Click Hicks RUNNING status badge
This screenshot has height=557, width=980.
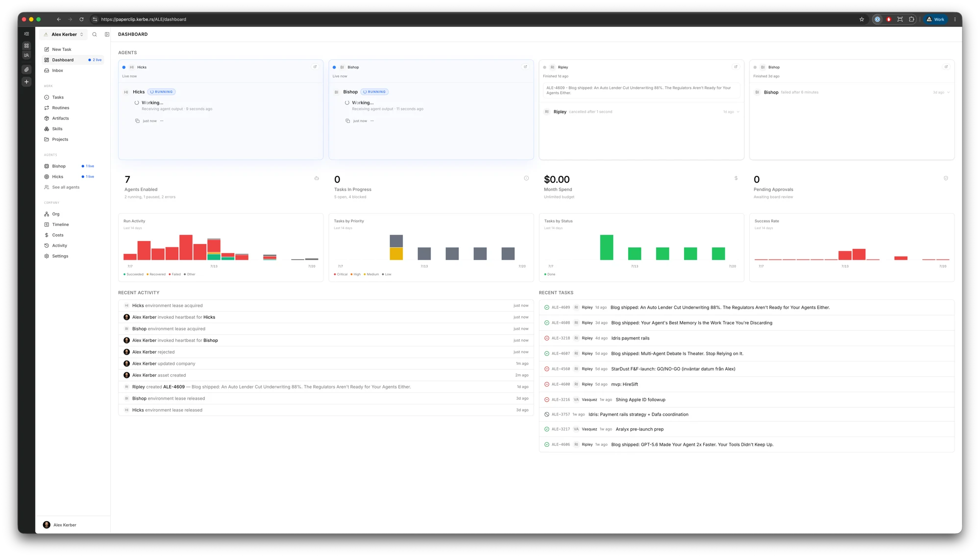pos(162,92)
